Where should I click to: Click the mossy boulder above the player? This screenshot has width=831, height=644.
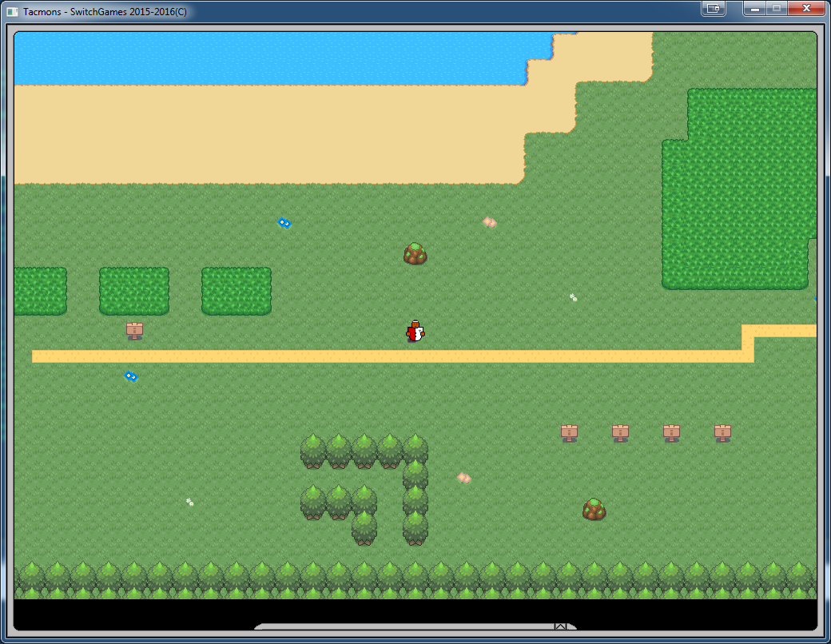coord(415,254)
